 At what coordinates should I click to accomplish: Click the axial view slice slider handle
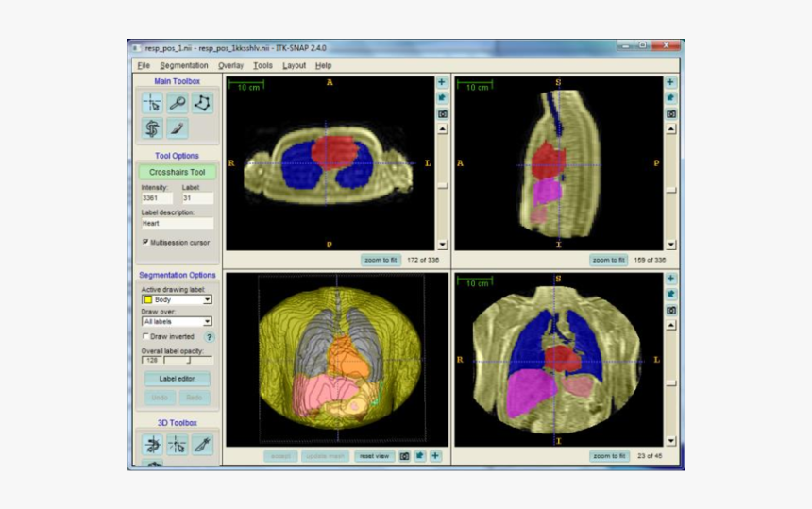point(442,186)
